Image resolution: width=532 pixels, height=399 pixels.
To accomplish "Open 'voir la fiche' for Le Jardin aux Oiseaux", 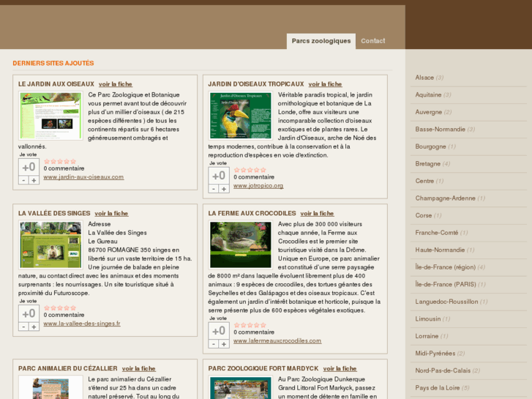I will [116, 84].
